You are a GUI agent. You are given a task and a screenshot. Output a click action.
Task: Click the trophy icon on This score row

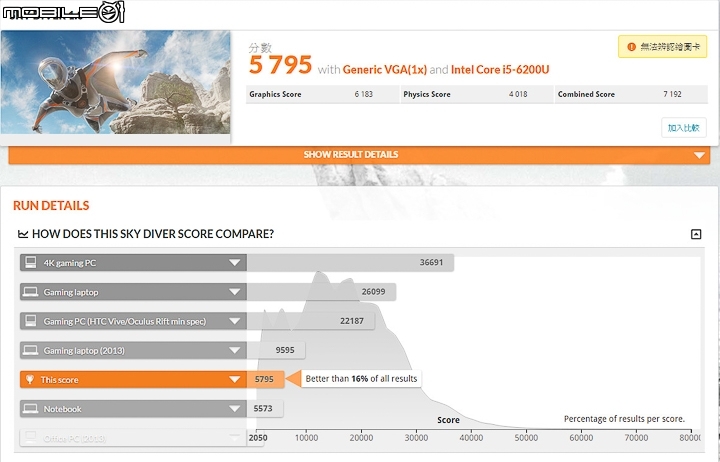click(30, 379)
